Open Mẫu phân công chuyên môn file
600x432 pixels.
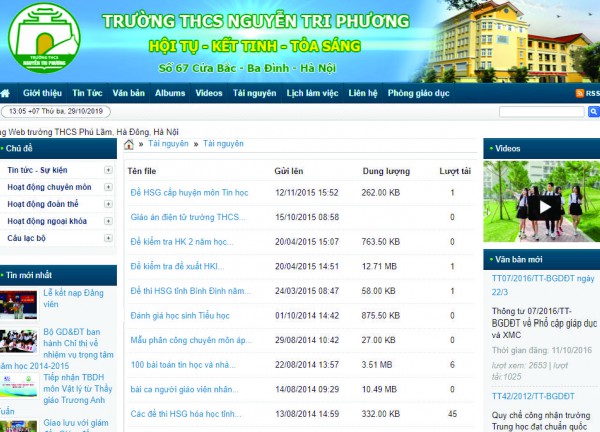191,340
